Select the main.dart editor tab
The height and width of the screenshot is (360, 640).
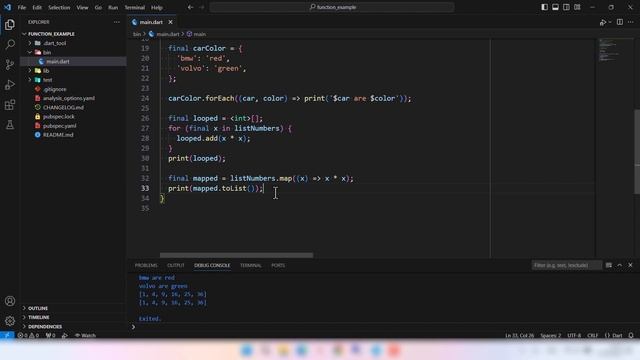[x=151, y=22]
